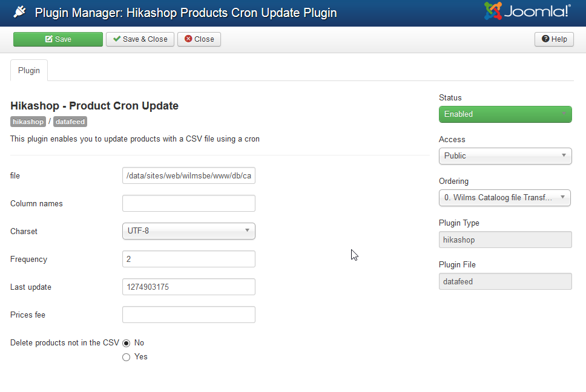This screenshot has width=586, height=392.
Task: Click the Prices fee field
Action: (189, 315)
